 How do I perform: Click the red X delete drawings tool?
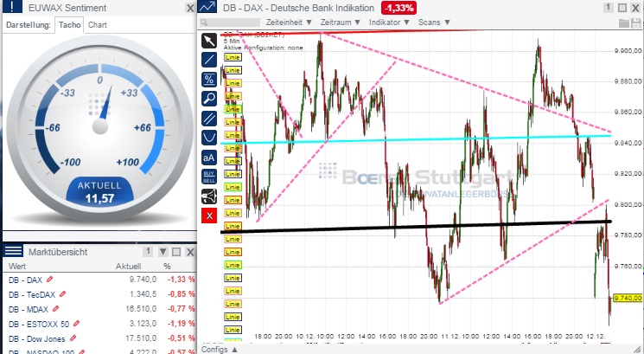click(x=209, y=216)
